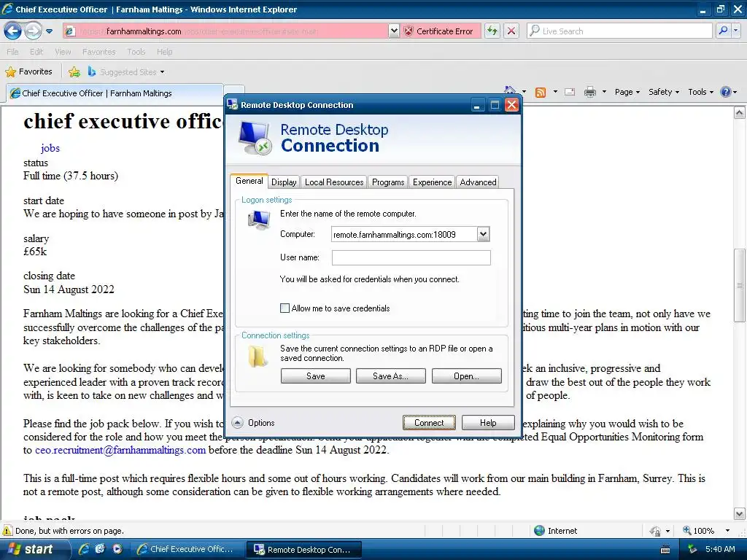This screenshot has height=560, width=747.
Task: Click the ceo.recruitment@farnhammaltings.com email link
Action: (x=120, y=450)
